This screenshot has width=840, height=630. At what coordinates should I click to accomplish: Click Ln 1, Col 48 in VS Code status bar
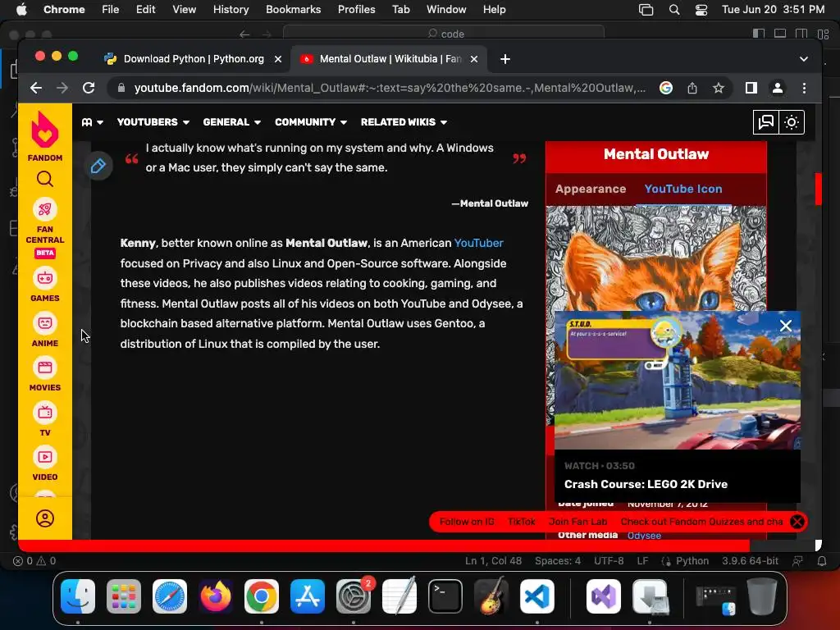click(493, 561)
